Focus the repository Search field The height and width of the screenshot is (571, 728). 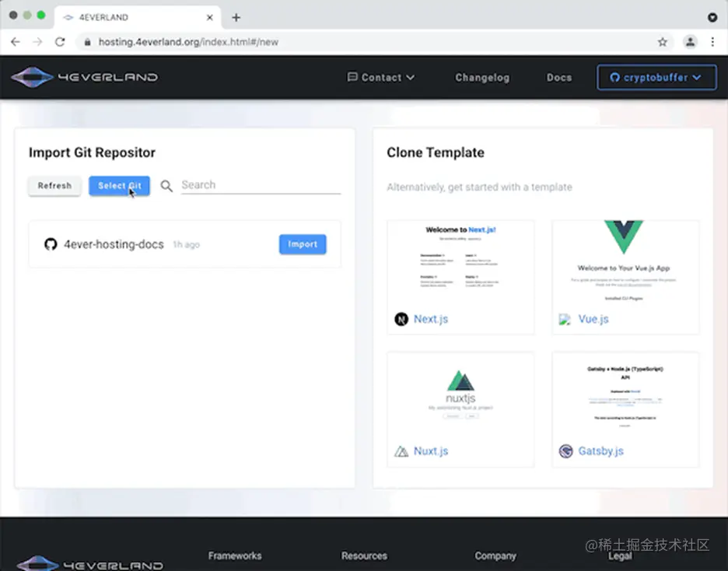261,185
